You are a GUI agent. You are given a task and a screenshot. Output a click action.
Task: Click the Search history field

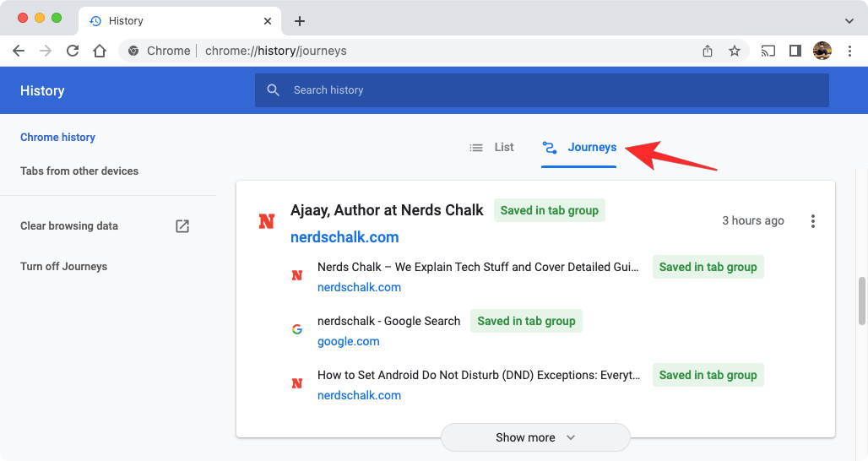coord(540,90)
